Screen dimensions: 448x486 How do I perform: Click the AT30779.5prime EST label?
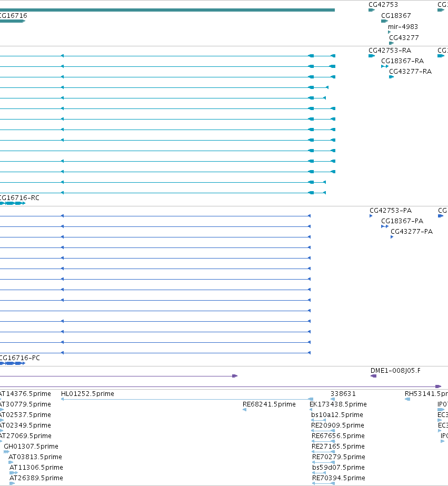tap(25, 404)
